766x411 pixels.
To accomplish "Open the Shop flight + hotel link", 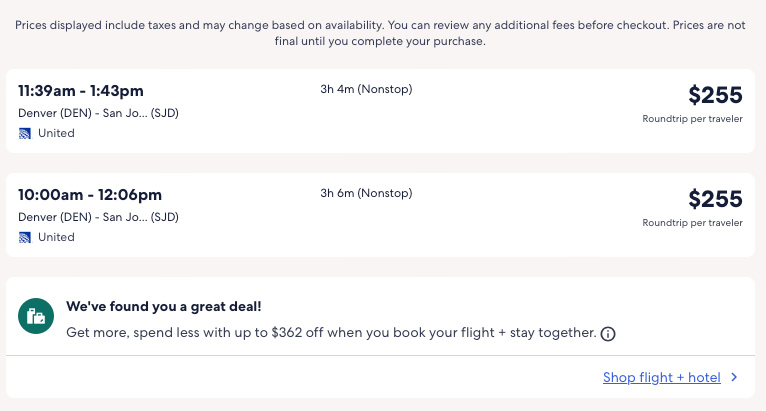I will 661,378.
